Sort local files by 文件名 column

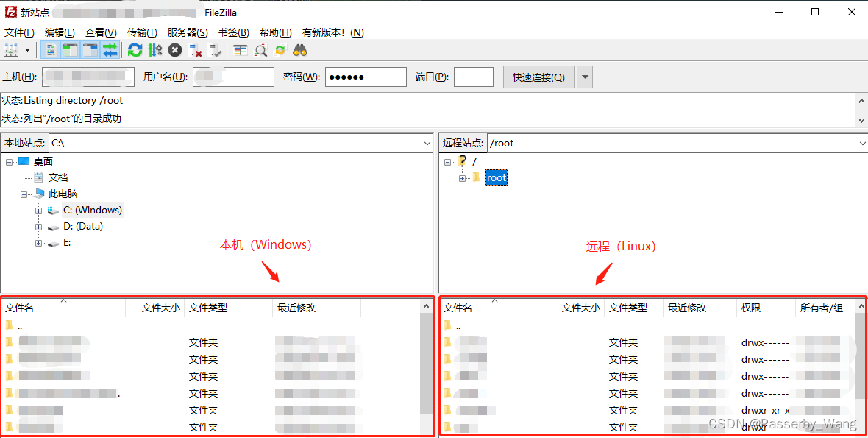tap(64, 308)
